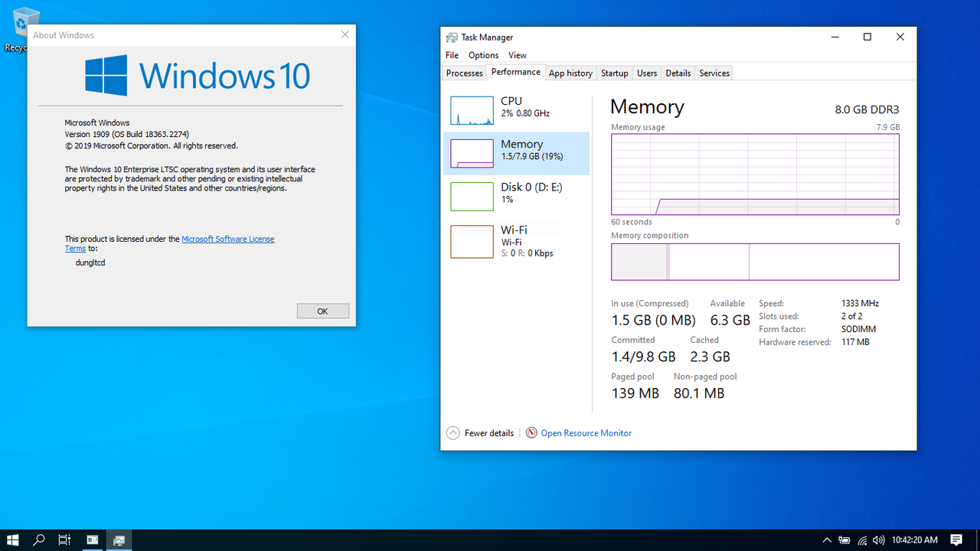This screenshot has height=551, width=980.
Task: Click the Memory usage graph
Action: (x=755, y=174)
